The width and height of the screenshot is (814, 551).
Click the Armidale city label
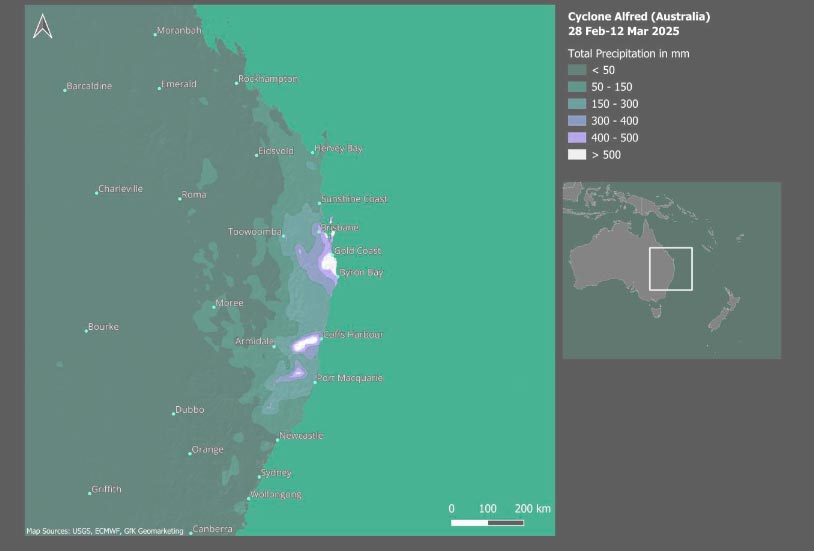point(254,341)
